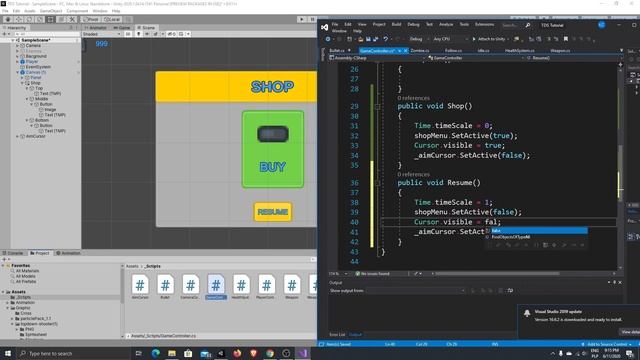Start Play mode in Unity
Viewport: 640px width, 360px height.
[x=302, y=19]
